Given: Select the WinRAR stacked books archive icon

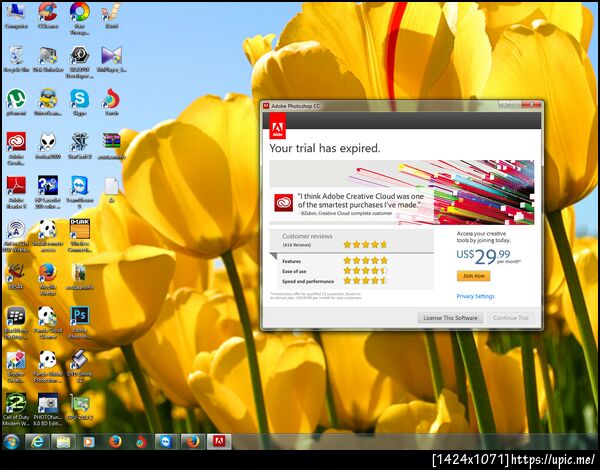Looking at the screenshot, I should 111,146.
